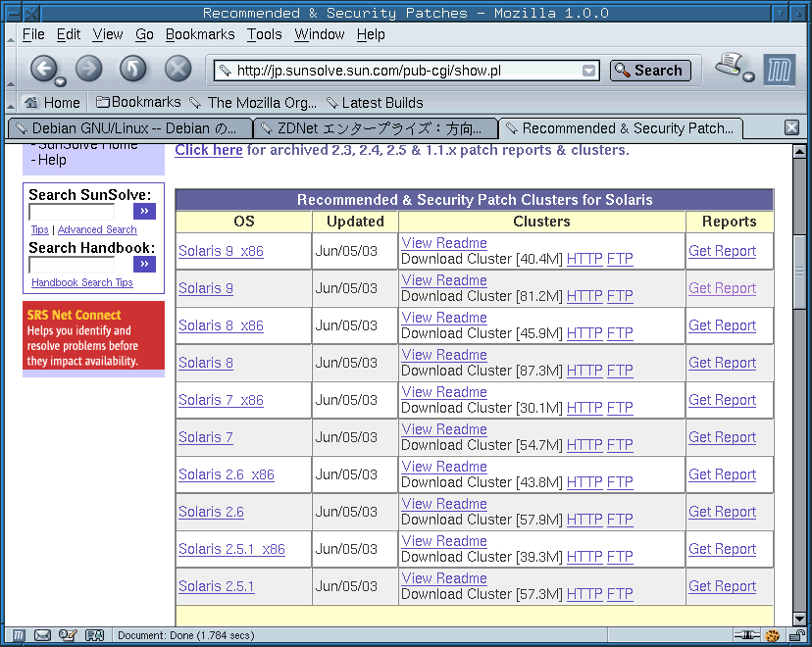Go back with the Back arrow button

pos(43,69)
